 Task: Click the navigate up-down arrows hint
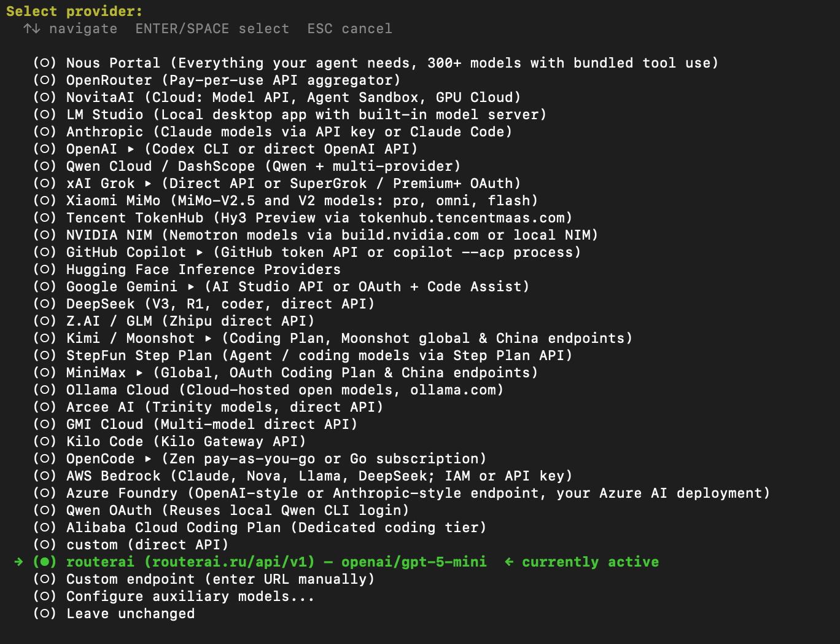coord(32,28)
